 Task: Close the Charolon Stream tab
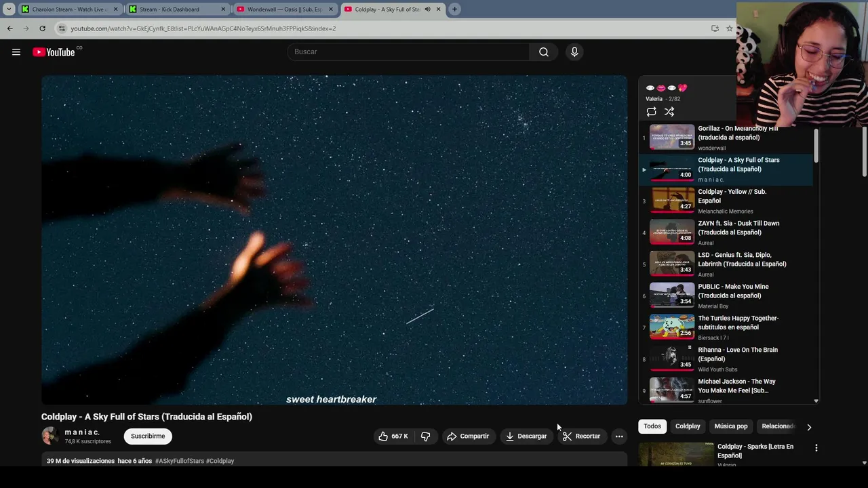pos(115,9)
